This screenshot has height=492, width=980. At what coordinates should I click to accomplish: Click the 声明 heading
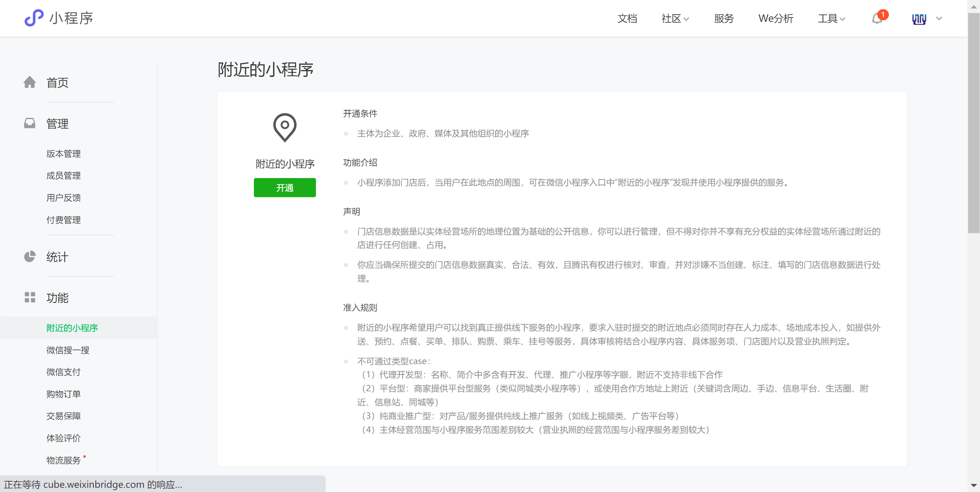tap(352, 211)
